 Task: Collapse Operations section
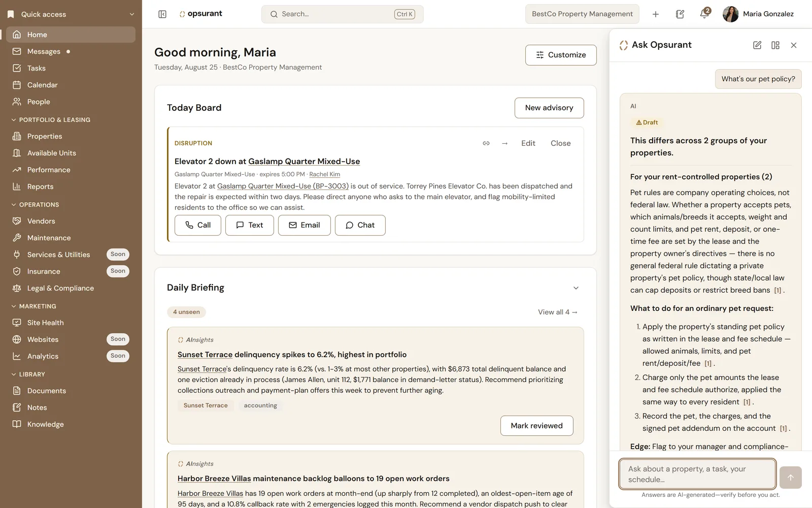point(35,205)
